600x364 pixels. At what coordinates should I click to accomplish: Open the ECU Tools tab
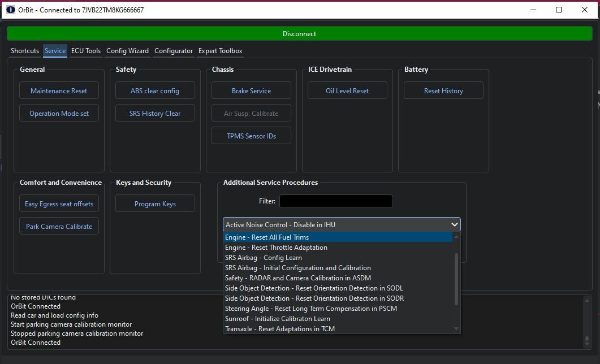86,51
